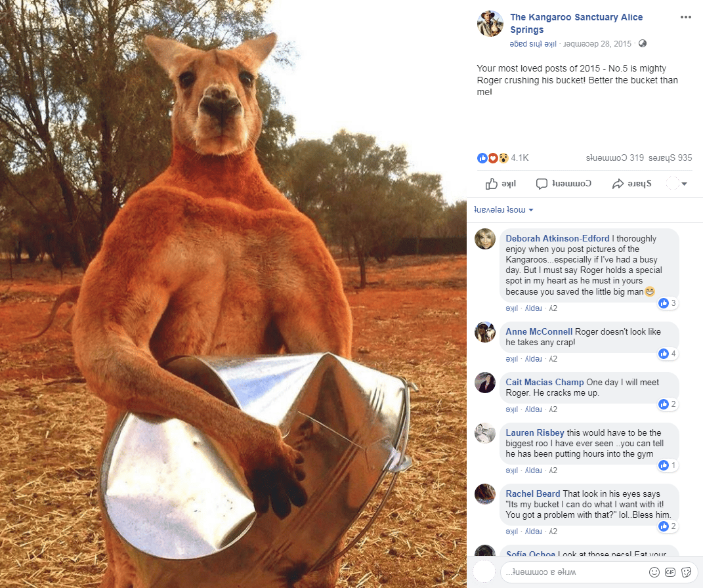Like Anne McConnell's comment
Viewport: 703px width, 588px height.
(511, 359)
